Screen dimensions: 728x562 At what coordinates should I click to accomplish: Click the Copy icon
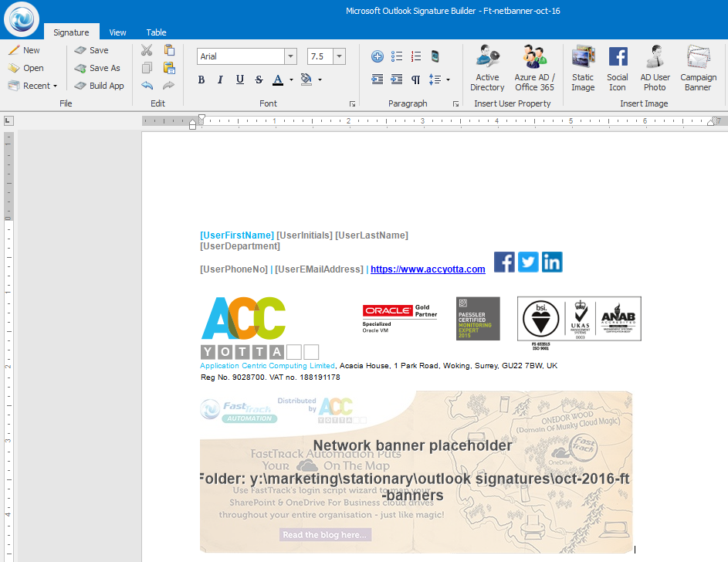click(x=147, y=68)
